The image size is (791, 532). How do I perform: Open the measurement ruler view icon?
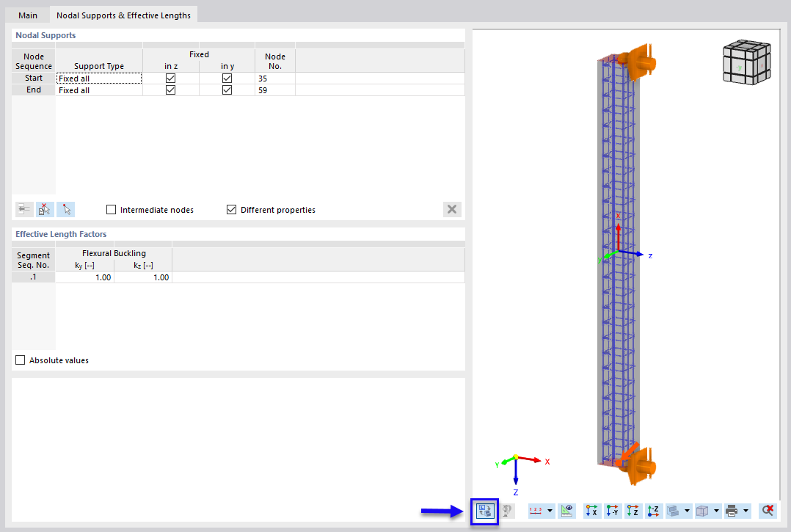point(565,511)
